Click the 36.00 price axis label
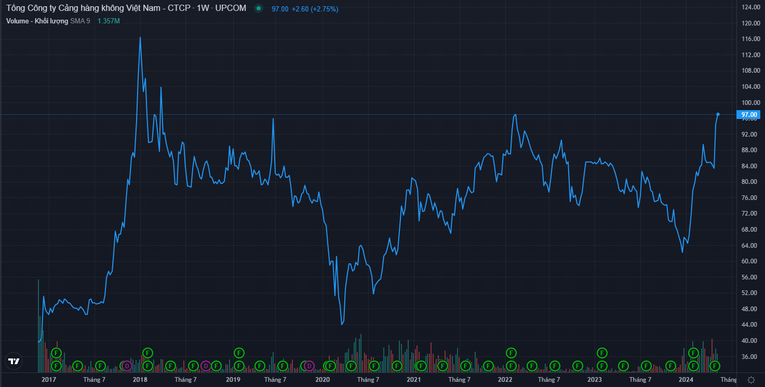 coord(750,357)
